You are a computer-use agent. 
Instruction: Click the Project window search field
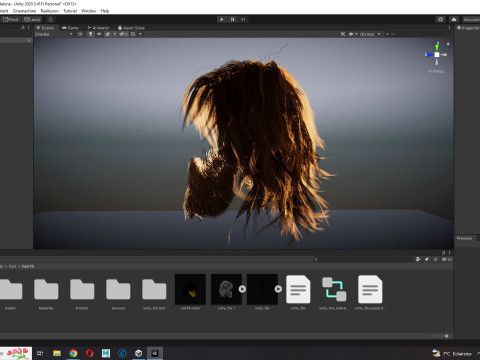click(362, 259)
